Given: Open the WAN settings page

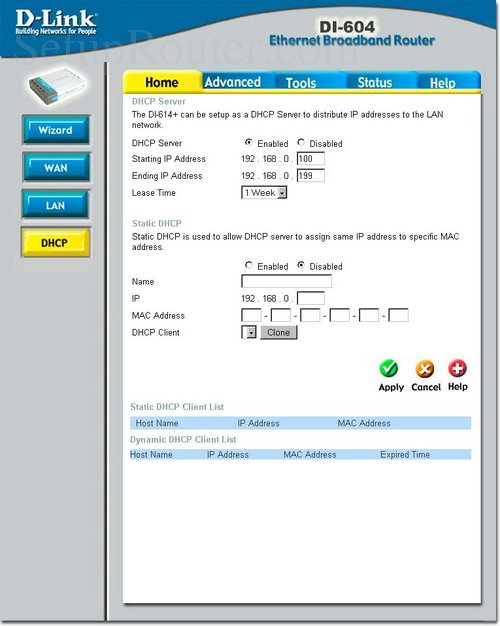Looking at the screenshot, I should 56,167.
